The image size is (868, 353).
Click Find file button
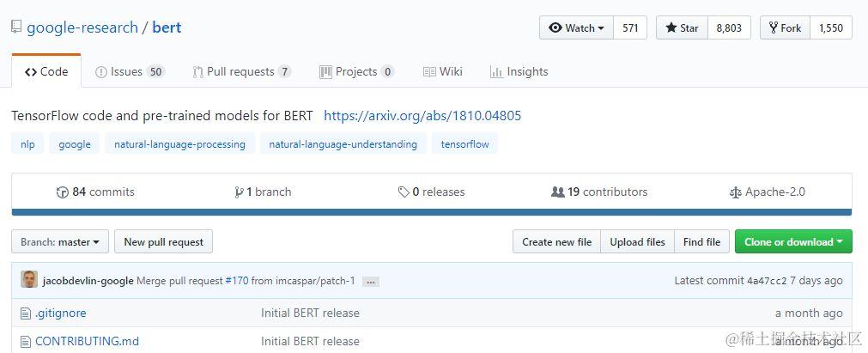point(702,241)
